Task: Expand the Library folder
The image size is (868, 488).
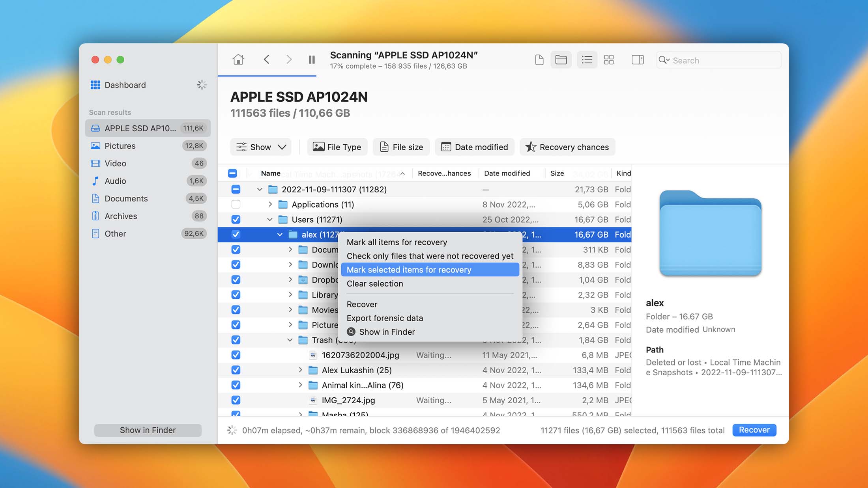Action: pyautogui.click(x=290, y=294)
